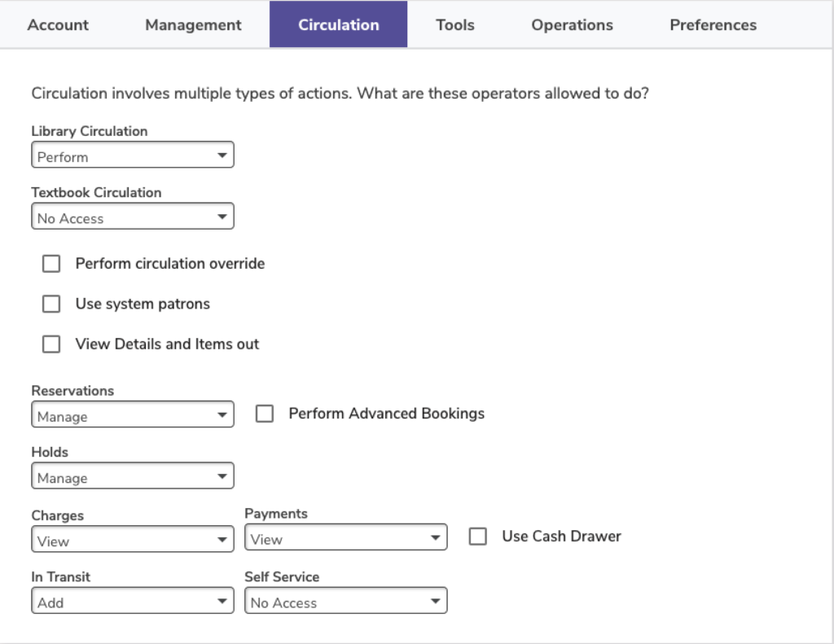Expand the Payments dropdown
This screenshot has height=644, width=834.
coord(346,538)
